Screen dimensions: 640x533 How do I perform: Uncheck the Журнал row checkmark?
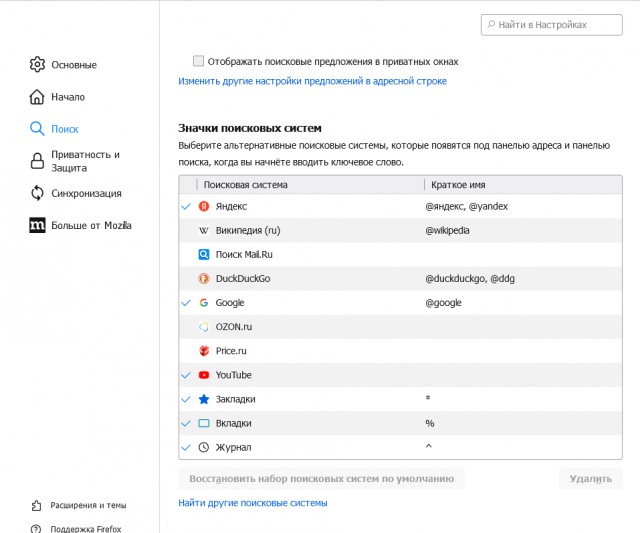click(x=186, y=448)
